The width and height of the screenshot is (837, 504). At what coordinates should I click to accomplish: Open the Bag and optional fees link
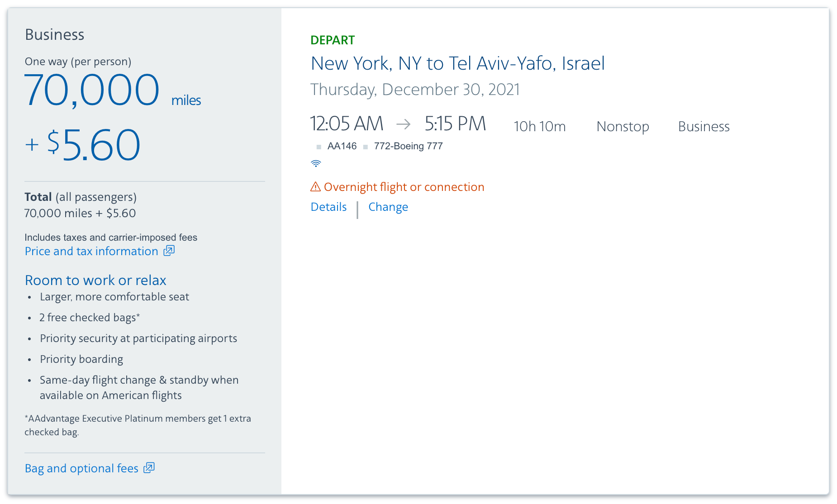coord(81,468)
